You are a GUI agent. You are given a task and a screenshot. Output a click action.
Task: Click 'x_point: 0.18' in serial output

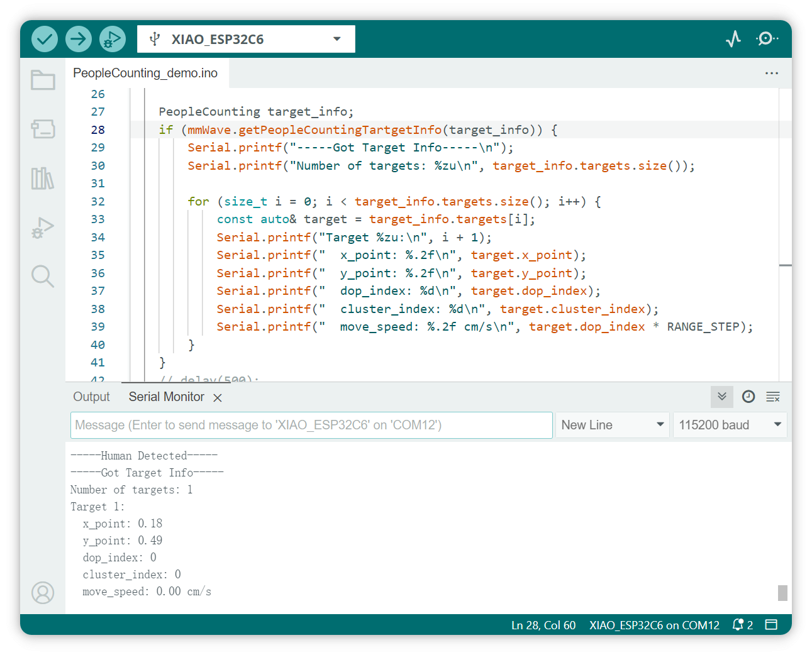point(123,524)
